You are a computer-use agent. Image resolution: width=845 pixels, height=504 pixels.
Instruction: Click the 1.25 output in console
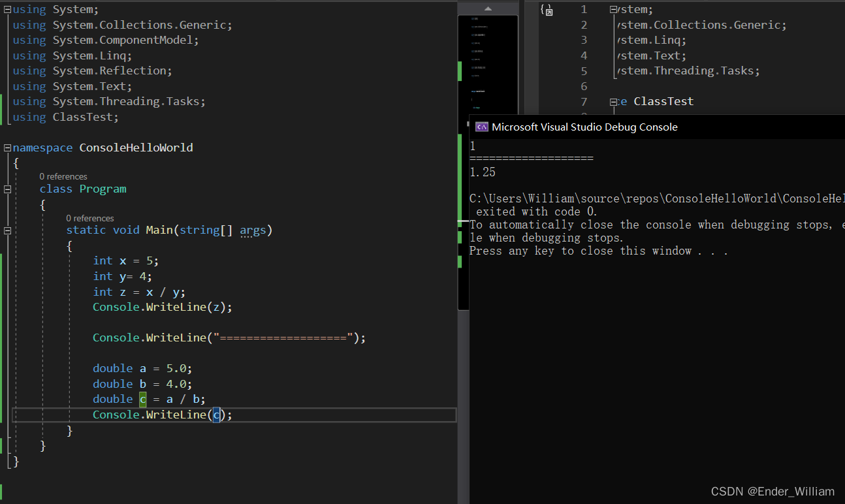483,172
